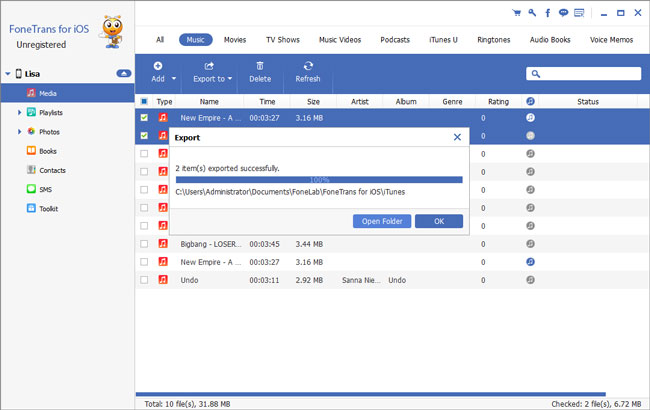Open the shopping cart purchase icon

click(517, 13)
